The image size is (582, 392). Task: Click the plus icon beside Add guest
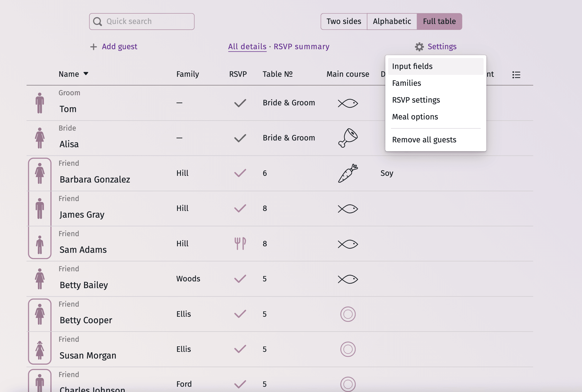[93, 47]
